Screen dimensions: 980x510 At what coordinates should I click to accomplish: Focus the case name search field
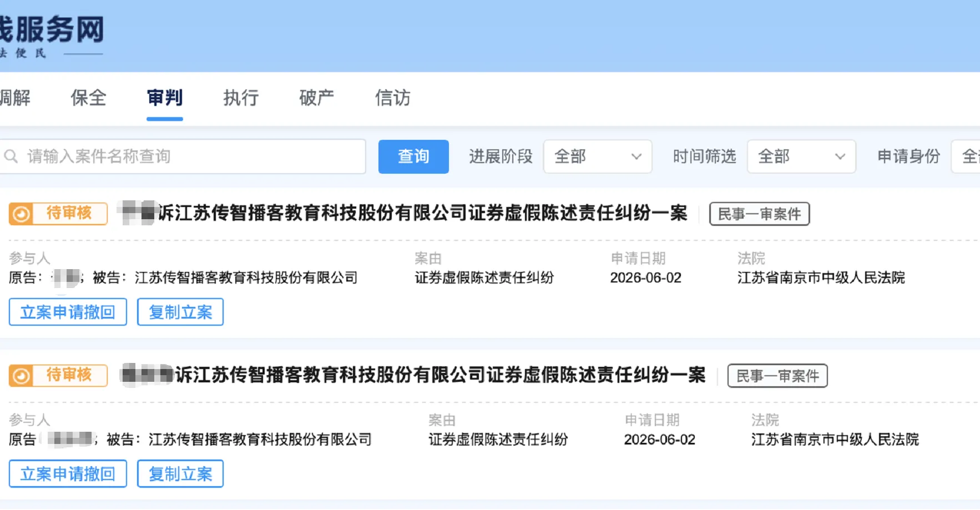tap(183, 156)
